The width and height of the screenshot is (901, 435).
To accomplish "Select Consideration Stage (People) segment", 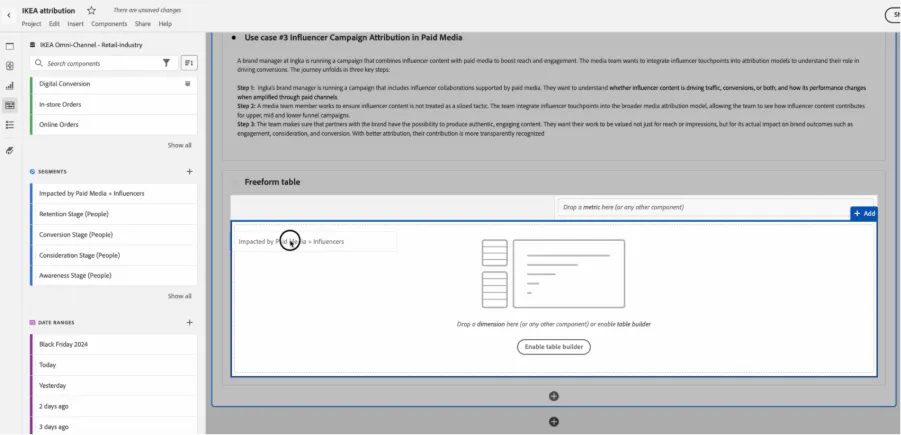I will click(x=113, y=255).
